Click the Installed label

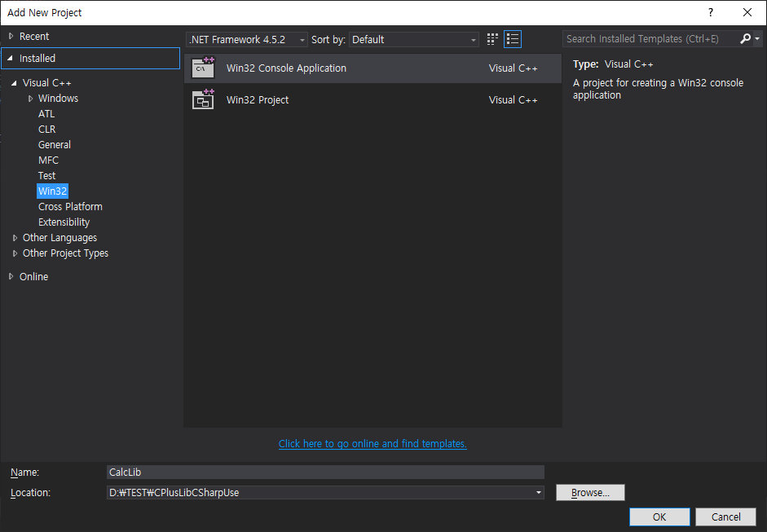click(x=37, y=58)
